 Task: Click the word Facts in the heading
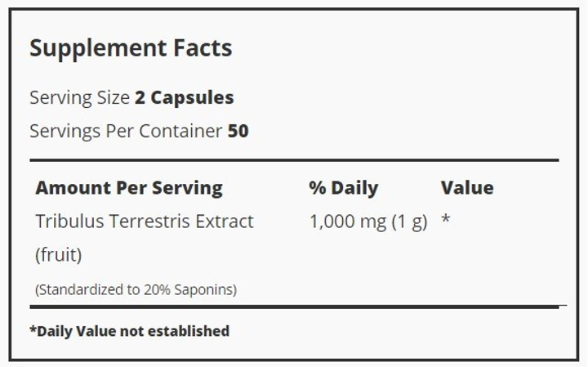pyautogui.click(x=203, y=48)
